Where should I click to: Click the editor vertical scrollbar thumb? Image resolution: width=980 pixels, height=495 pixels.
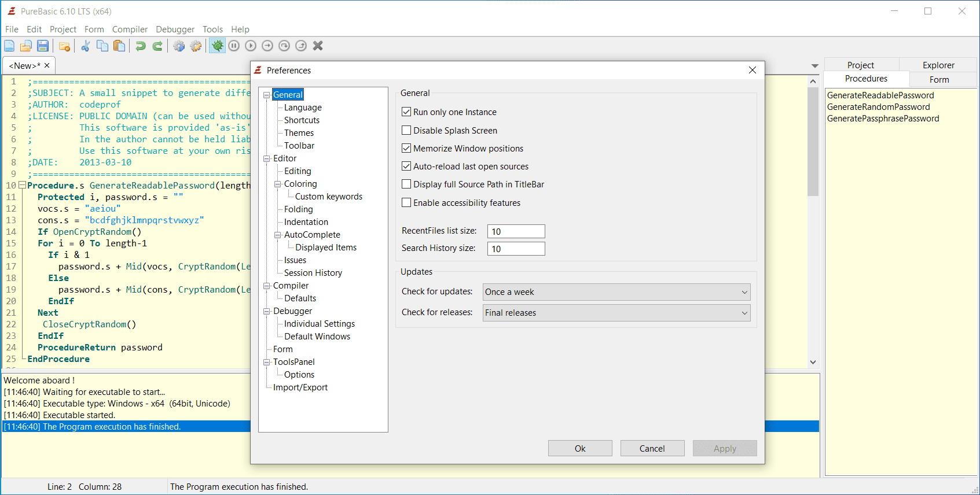[x=813, y=142]
